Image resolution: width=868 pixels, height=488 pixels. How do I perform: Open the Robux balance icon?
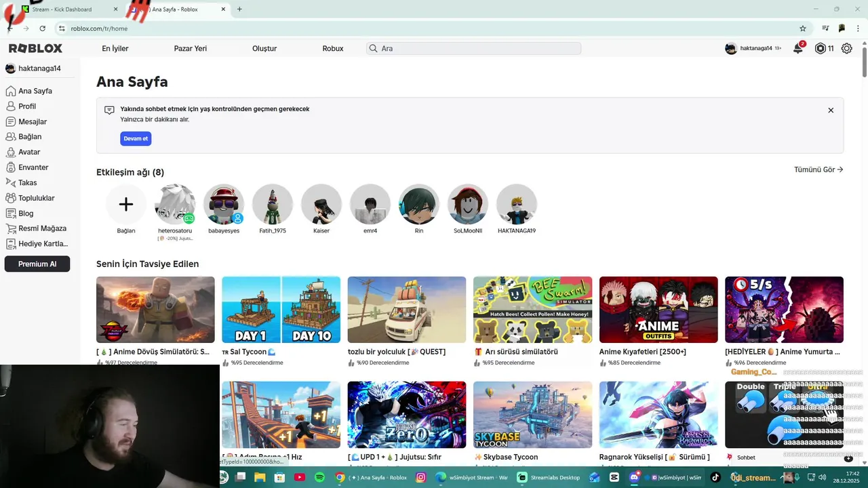tap(821, 48)
